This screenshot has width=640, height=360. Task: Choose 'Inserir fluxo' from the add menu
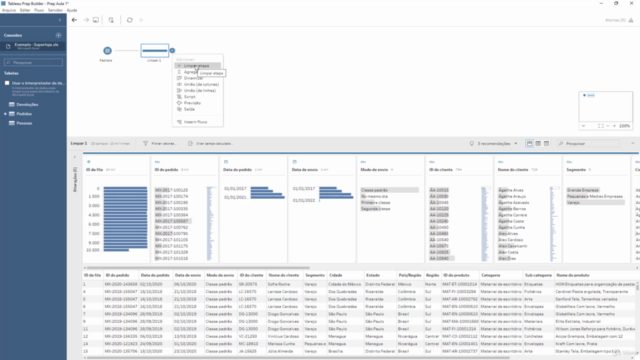click(198, 122)
